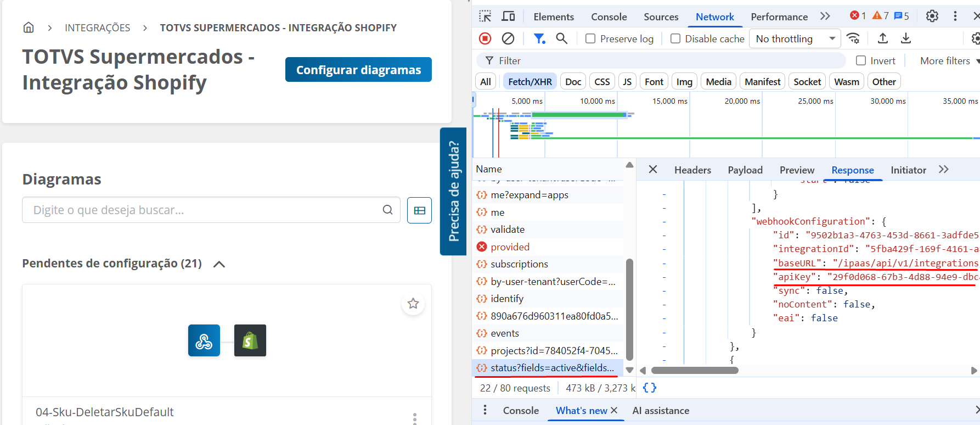The height and width of the screenshot is (425, 980).
Task: Open the DevTools three-dot customize menu
Action: point(955,16)
